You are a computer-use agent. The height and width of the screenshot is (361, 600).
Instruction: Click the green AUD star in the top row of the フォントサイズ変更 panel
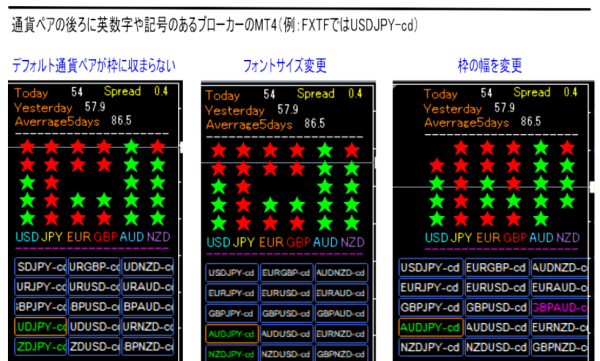[x=324, y=150]
